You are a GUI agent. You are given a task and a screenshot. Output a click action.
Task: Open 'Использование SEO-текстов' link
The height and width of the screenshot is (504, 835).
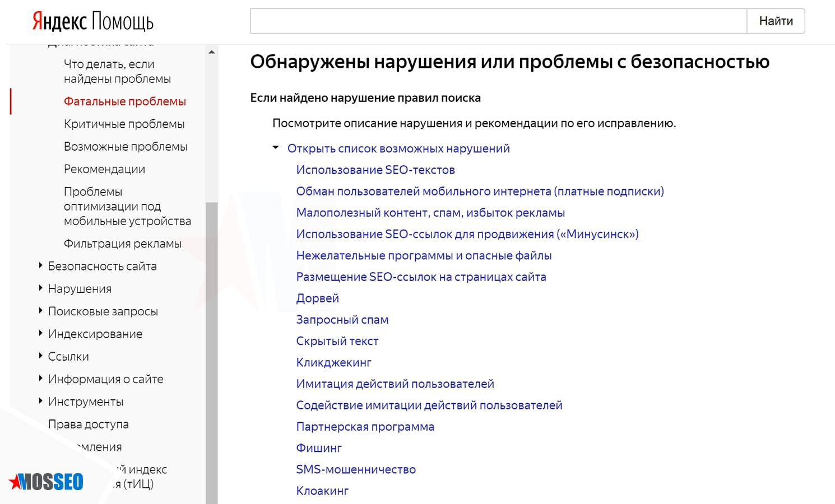375,170
